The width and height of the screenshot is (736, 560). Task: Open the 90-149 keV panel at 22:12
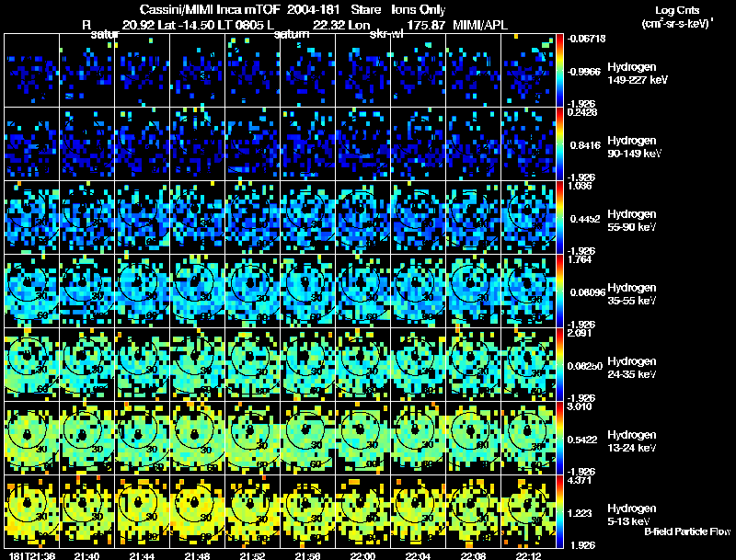click(528, 144)
